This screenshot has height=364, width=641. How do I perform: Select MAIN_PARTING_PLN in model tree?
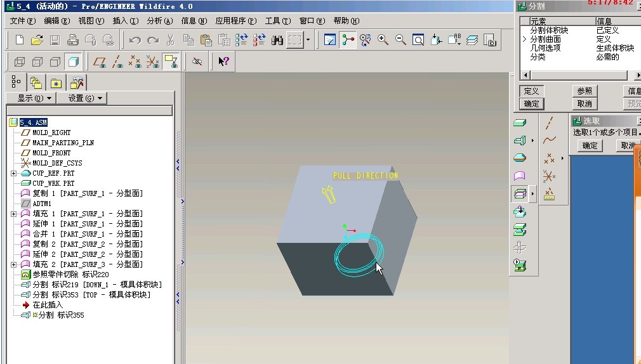point(63,143)
